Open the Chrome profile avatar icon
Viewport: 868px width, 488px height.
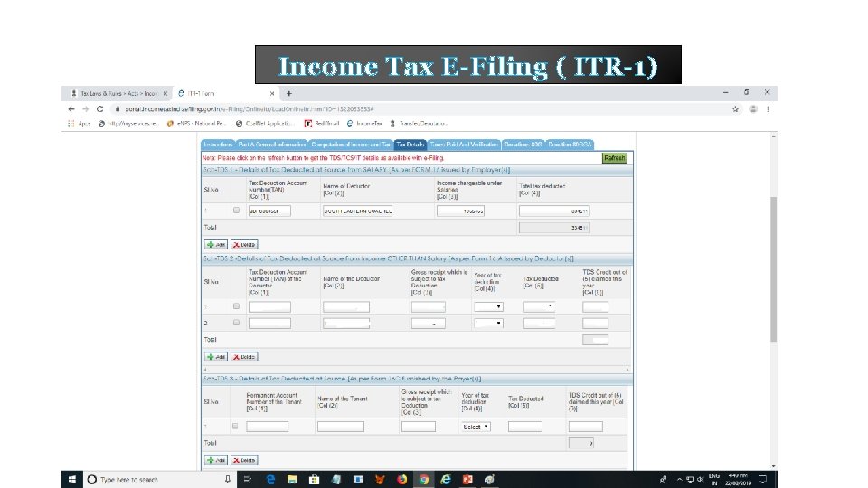pos(753,109)
